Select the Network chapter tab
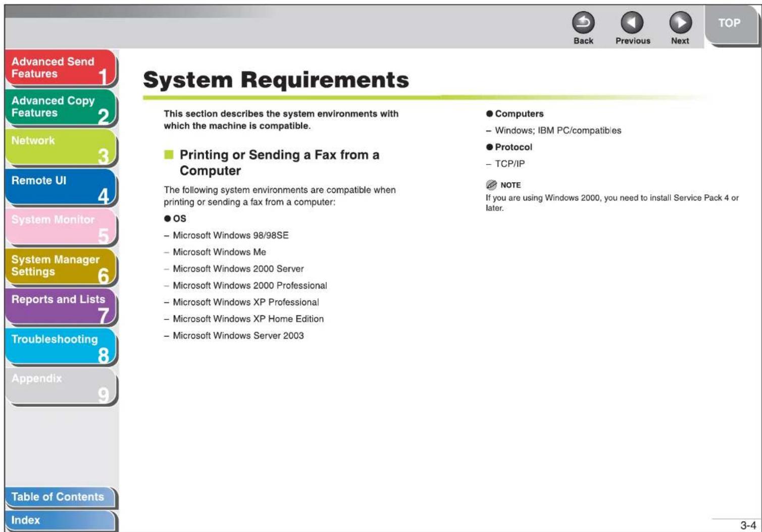 (x=61, y=147)
